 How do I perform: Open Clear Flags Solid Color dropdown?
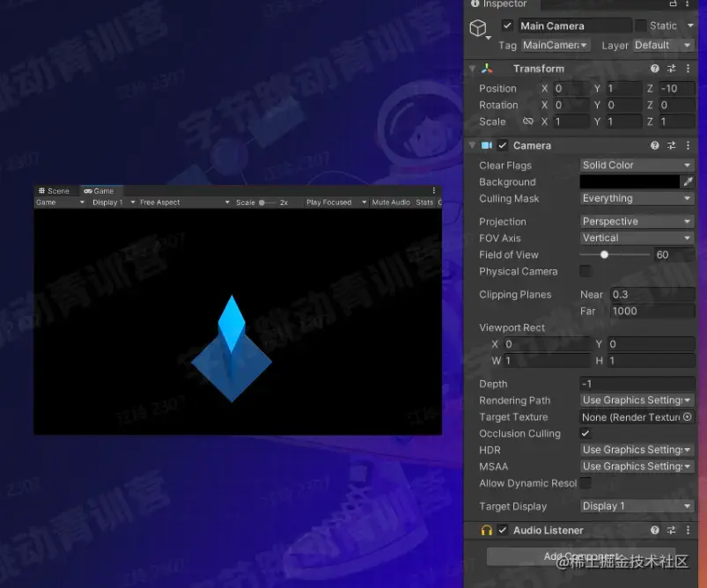click(x=637, y=165)
